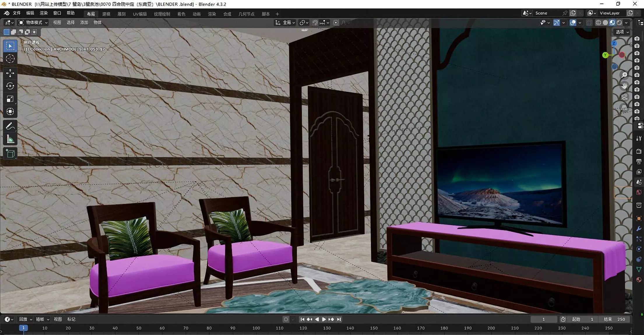644x335 pixels.
Task: Open the 编辑 edit menu
Action: 30,13
